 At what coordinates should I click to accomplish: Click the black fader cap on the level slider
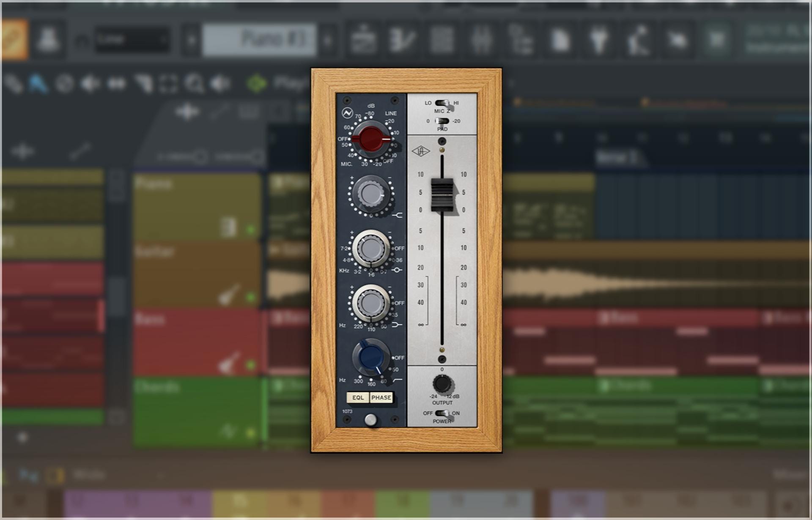(442, 195)
